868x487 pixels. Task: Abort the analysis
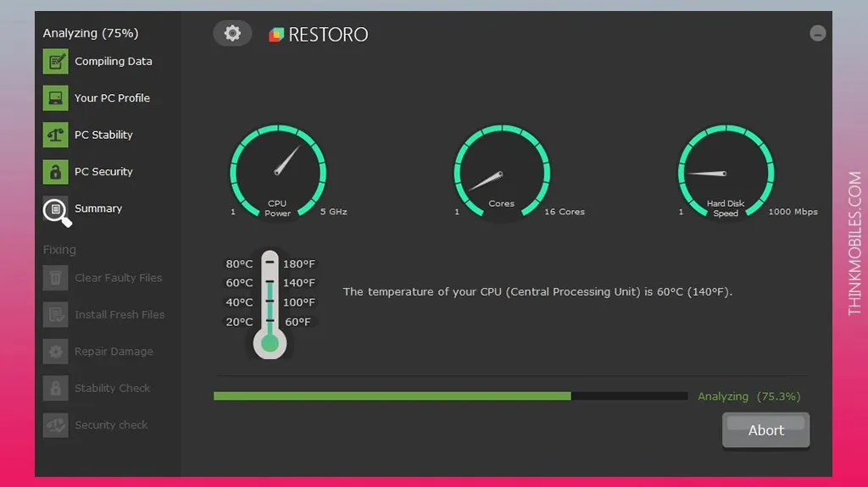pyautogui.click(x=765, y=430)
